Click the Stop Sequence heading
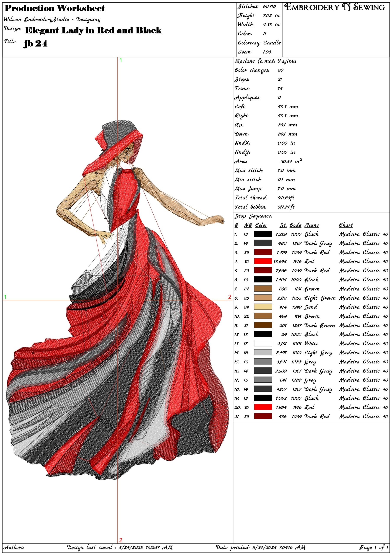The width and height of the screenshot is (392, 555). click(253, 216)
